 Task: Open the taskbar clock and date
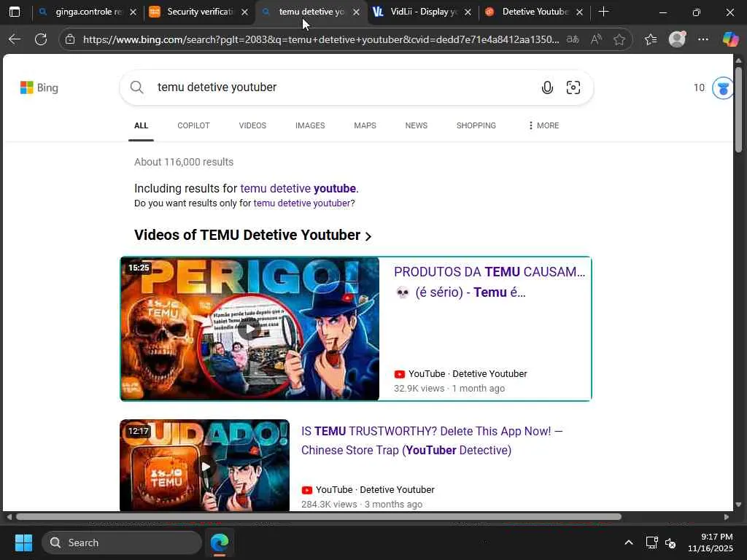711,542
